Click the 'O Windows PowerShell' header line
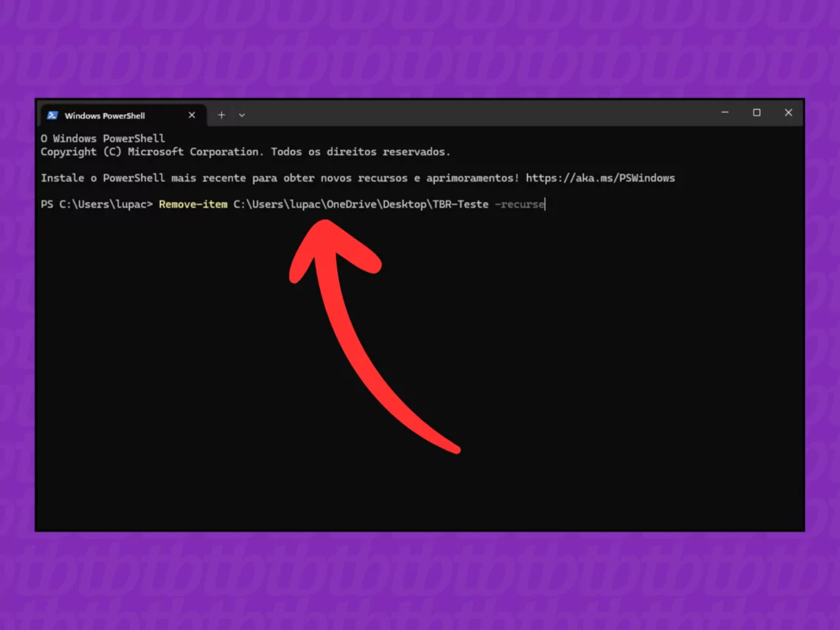This screenshot has width=840, height=630. point(103,138)
